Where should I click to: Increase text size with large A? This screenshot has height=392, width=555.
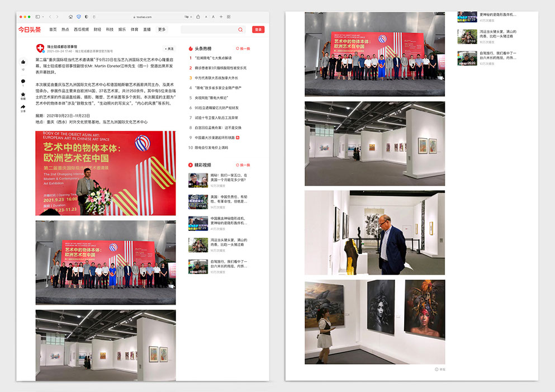point(213,17)
